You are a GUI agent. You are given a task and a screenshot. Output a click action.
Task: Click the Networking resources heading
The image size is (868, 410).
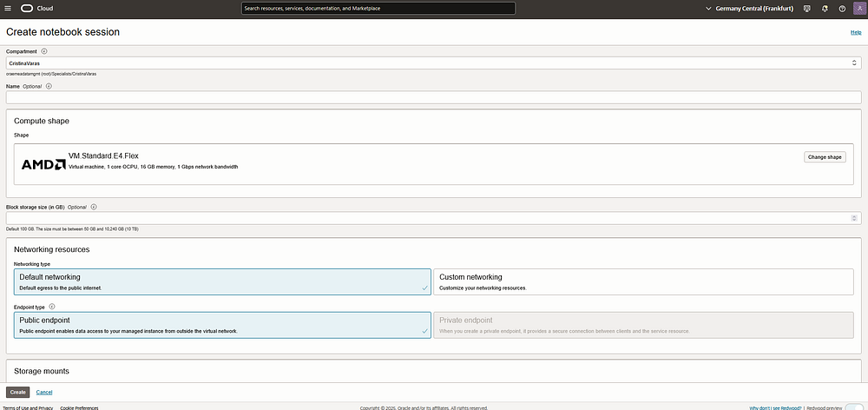[x=52, y=250]
